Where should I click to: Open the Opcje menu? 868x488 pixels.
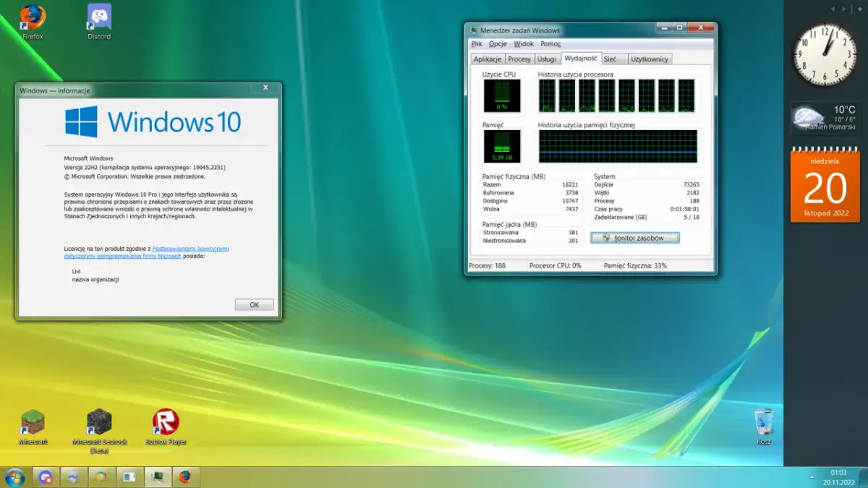(498, 43)
